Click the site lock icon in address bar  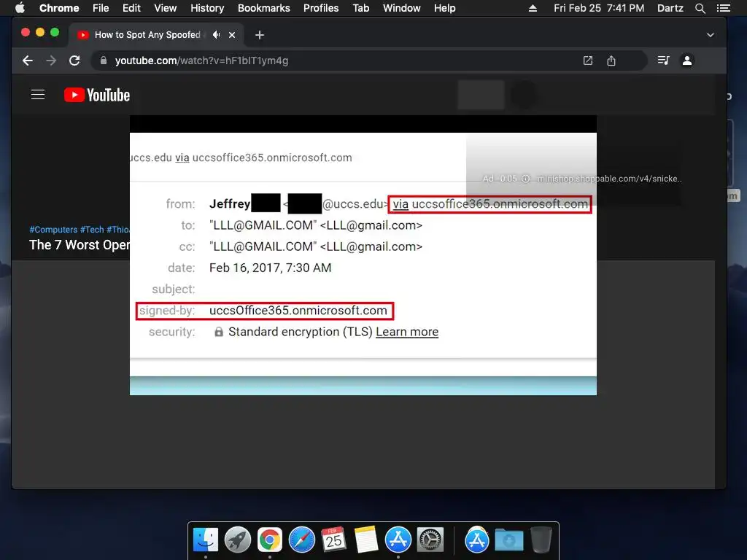click(x=104, y=61)
